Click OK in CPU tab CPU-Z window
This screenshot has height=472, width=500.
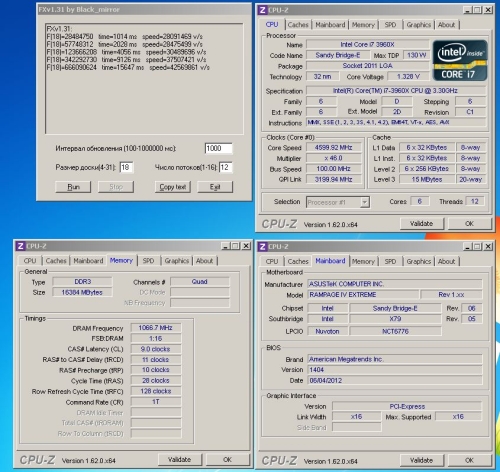(x=469, y=223)
